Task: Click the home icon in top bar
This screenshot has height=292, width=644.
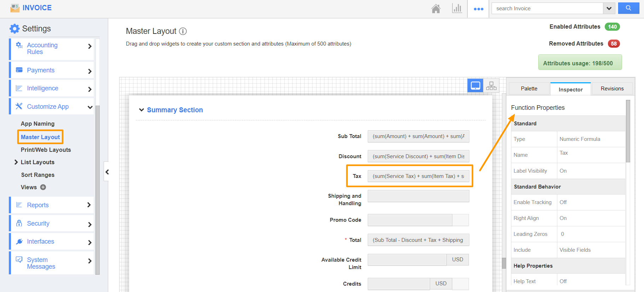Action: tap(436, 8)
